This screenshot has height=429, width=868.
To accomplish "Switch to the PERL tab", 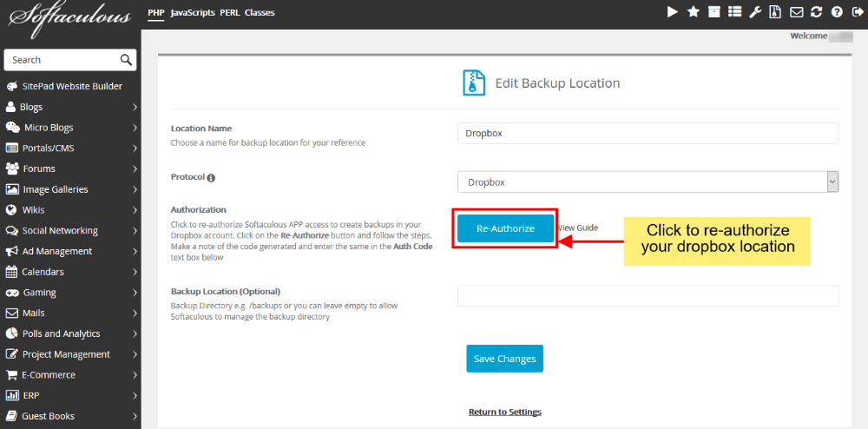I will tap(230, 12).
